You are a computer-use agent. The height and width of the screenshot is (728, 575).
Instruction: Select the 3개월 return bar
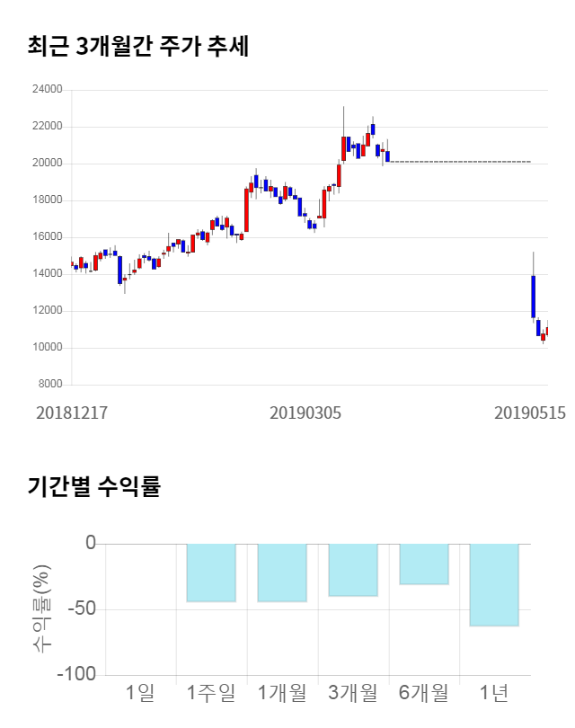pos(353,570)
